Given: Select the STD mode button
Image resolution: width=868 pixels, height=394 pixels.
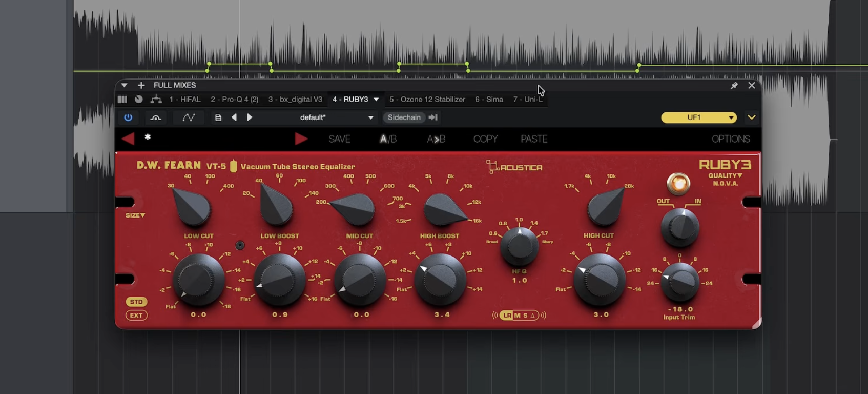Looking at the screenshot, I should point(136,302).
